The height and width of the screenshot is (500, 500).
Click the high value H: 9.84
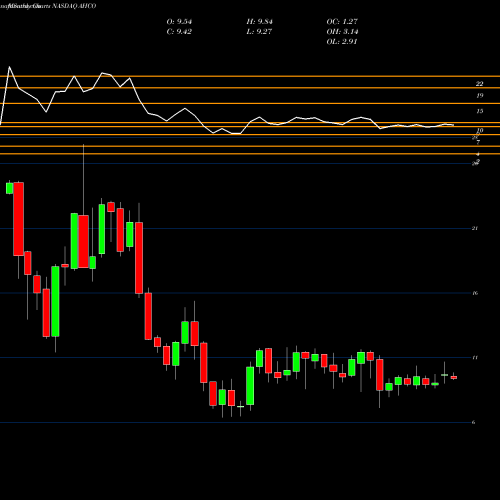point(259,22)
